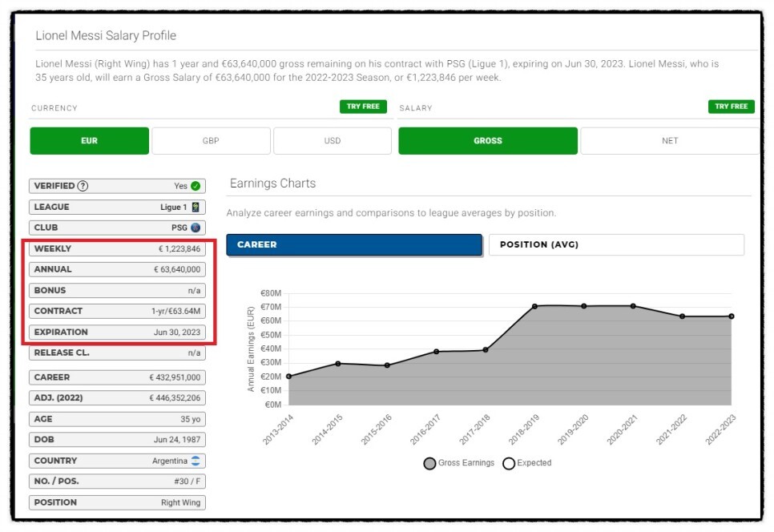The width and height of the screenshot is (774, 532).
Task: Click the 2020-2021 chart data point
Action: pyautogui.click(x=633, y=306)
